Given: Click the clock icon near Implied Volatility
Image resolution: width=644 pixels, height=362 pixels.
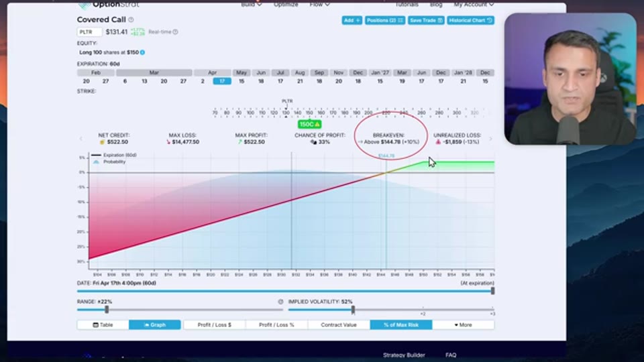Looking at the screenshot, I should [x=280, y=302].
